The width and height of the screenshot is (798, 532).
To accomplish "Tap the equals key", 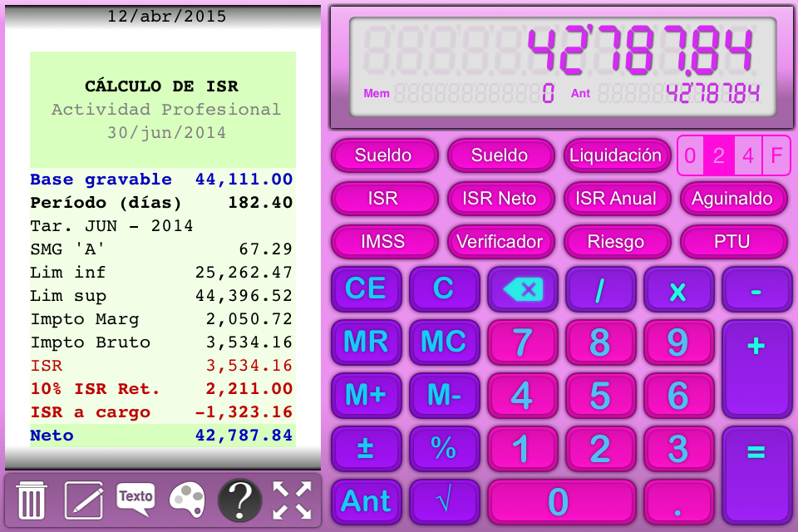I will click(756, 475).
